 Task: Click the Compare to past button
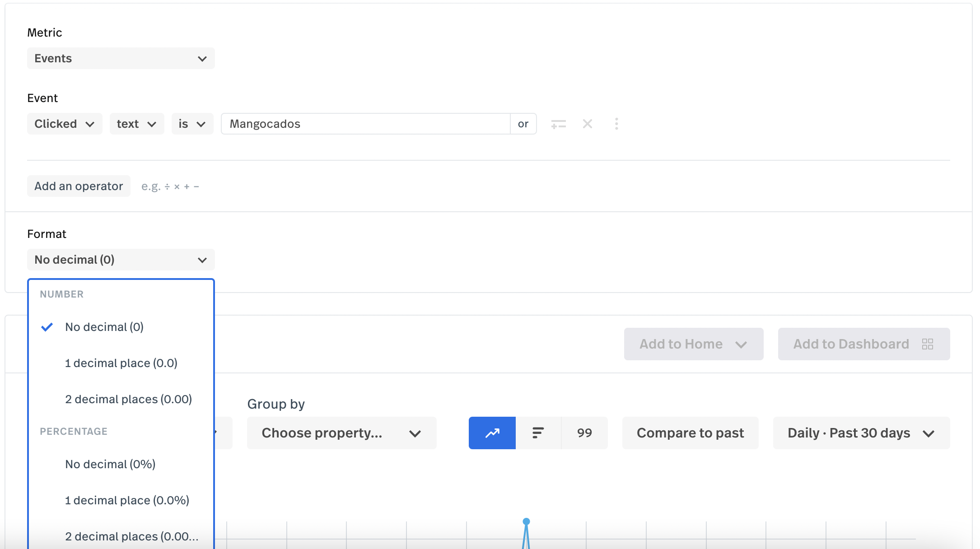(x=690, y=433)
